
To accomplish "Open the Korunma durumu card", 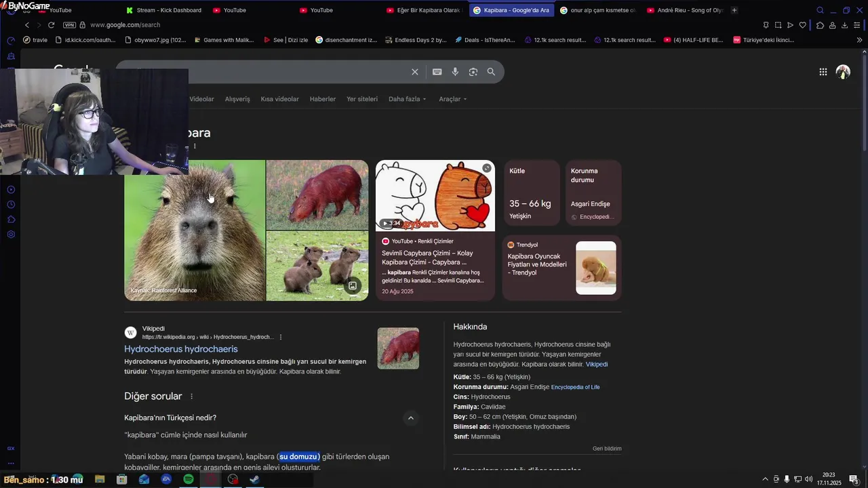I will (593, 193).
